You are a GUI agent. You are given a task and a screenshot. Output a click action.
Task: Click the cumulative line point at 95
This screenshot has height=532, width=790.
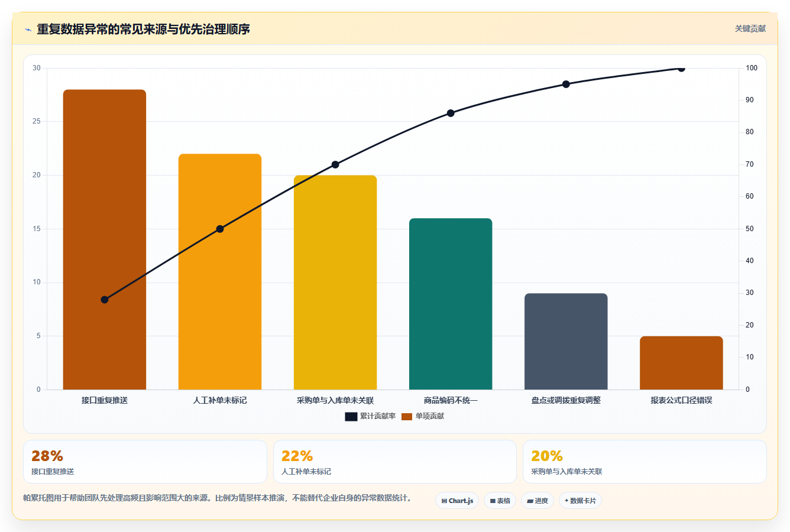(x=566, y=84)
